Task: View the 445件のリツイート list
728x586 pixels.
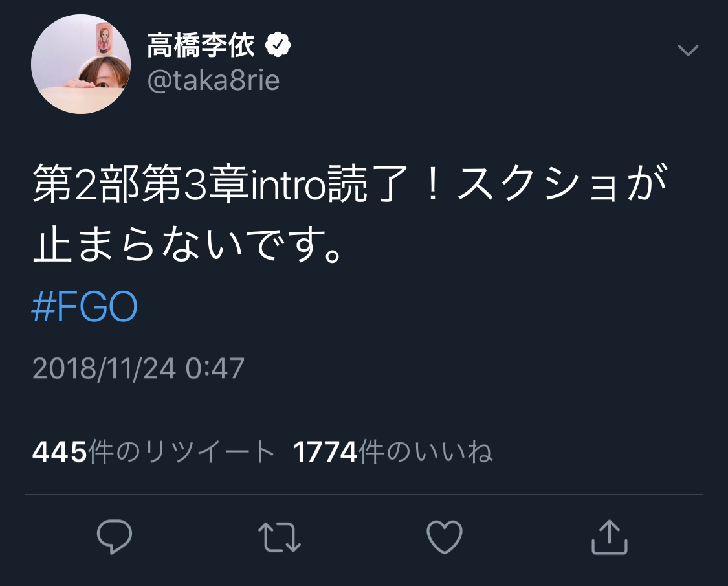Action: pyautogui.click(x=154, y=452)
